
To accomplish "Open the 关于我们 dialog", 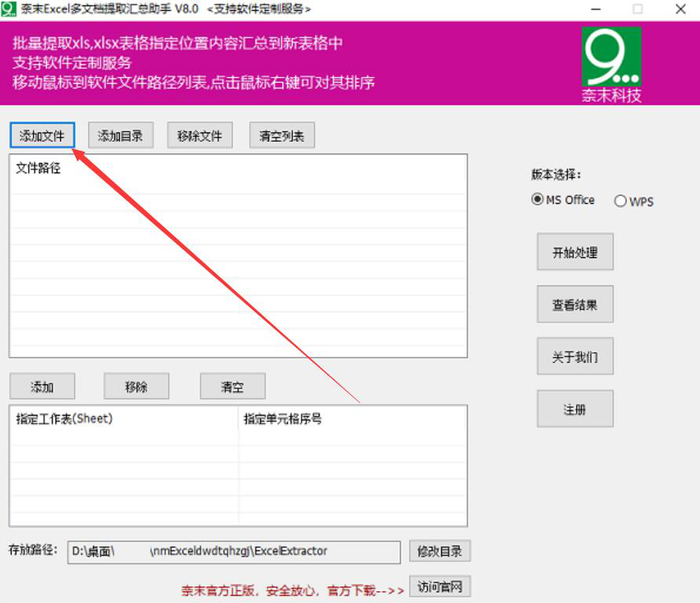I will 575,357.
